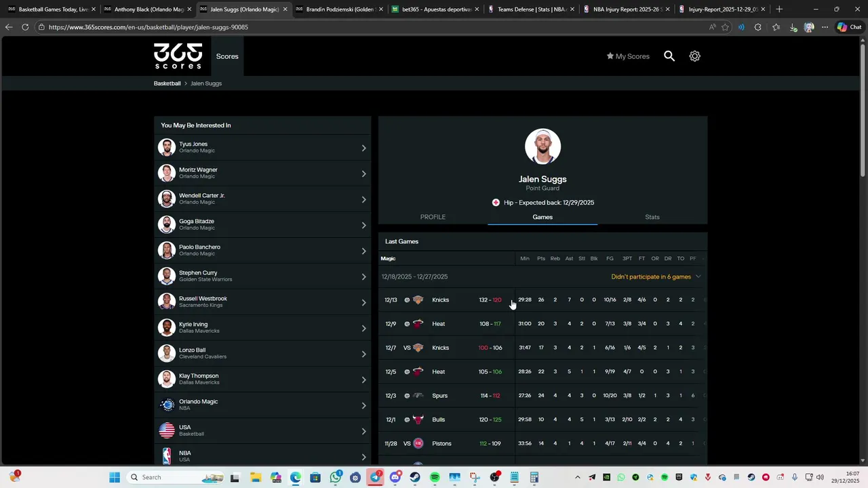Click Lonzo Ball player link
Viewport: 868px width, 488px height.
tap(262, 353)
